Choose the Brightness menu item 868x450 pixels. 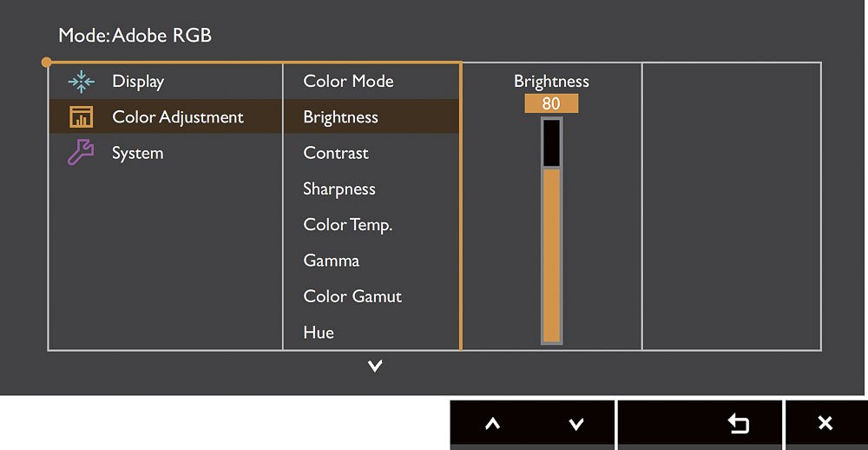(340, 117)
